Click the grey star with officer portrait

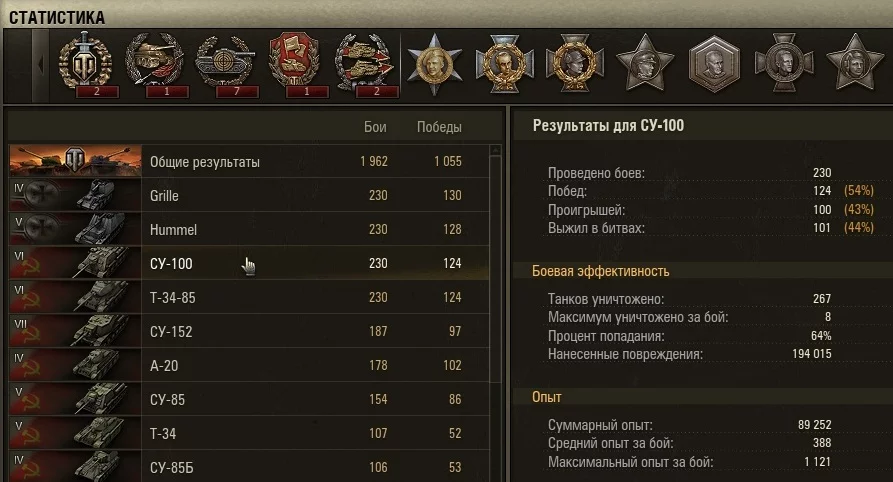point(645,63)
